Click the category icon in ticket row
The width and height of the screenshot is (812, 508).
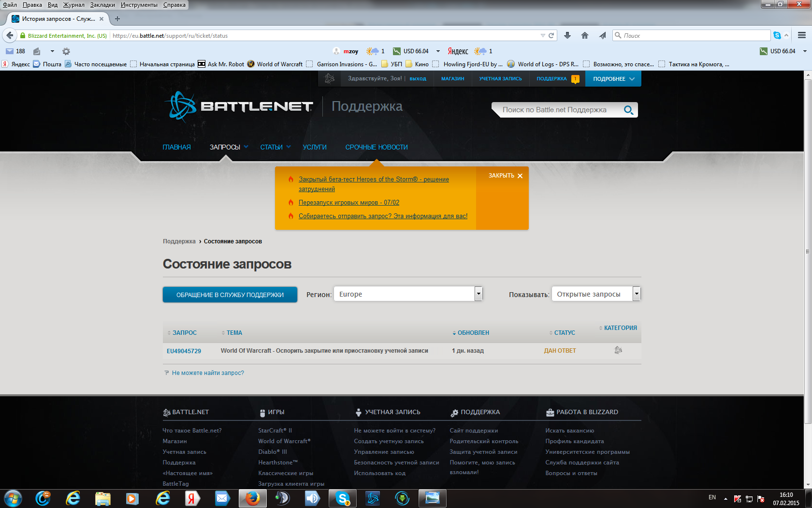618,350
